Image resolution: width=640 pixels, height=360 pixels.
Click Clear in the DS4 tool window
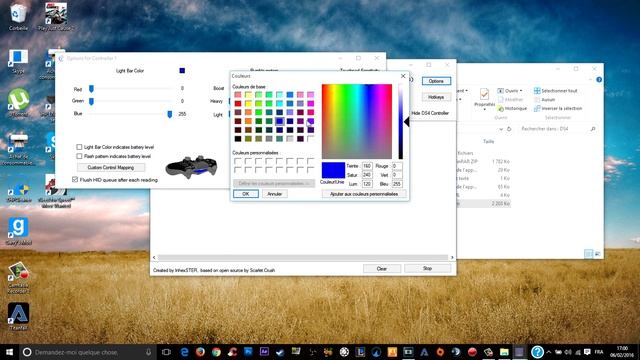coord(382,269)
